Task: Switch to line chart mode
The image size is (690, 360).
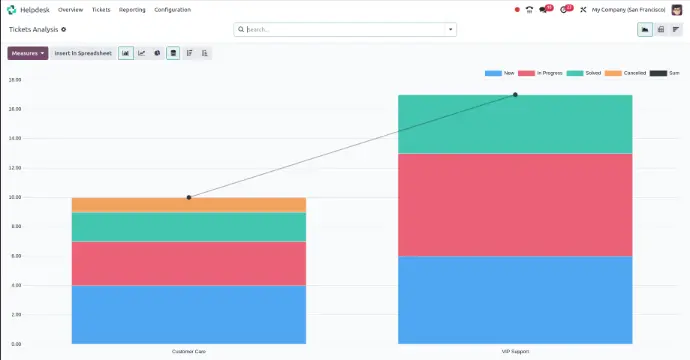Action: 142,53
